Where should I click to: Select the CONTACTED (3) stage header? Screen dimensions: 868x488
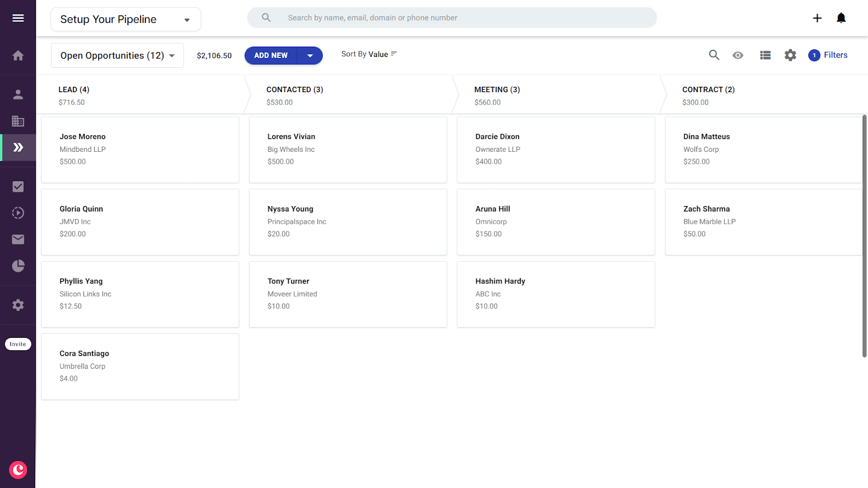pyautogui.click(x=295, y=89)
